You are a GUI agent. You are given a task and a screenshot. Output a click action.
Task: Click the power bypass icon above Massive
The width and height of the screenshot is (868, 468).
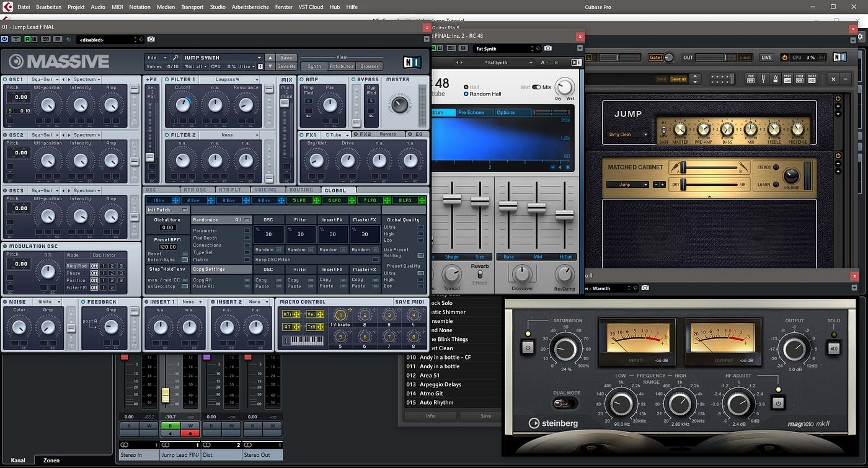pos(4,39)
